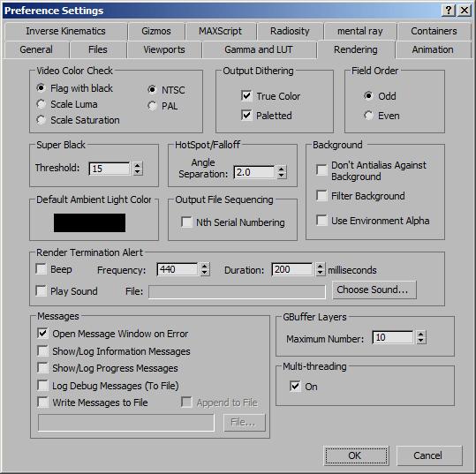Disable Multi-threading On checkbox
Screen dimensions: 476x474
(295, 386)
